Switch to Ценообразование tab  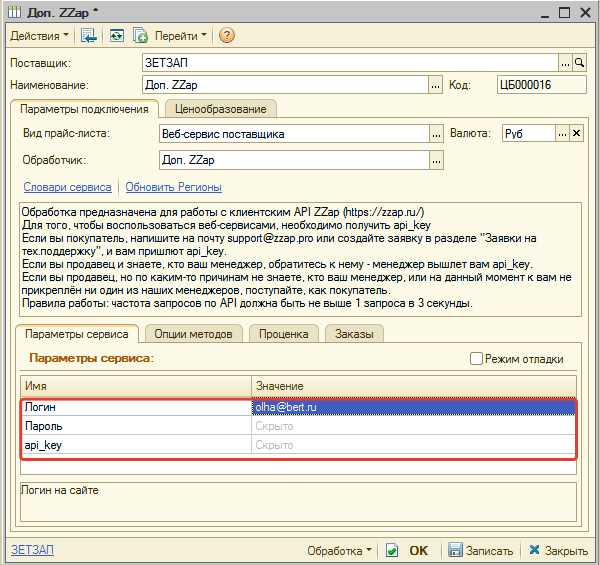(220, 109)
